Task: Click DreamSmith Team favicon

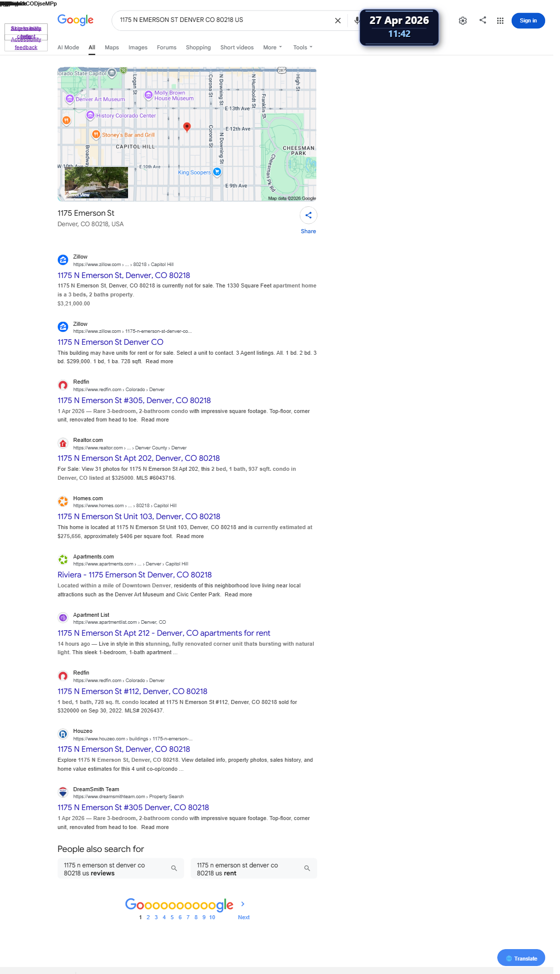Action: 63,792
